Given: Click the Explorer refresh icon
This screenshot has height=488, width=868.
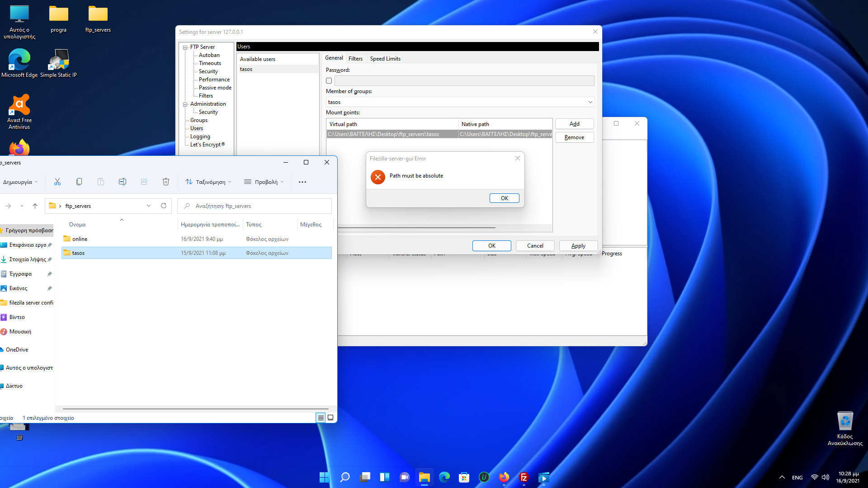Looking at the screenshot, I should (164, 206).
